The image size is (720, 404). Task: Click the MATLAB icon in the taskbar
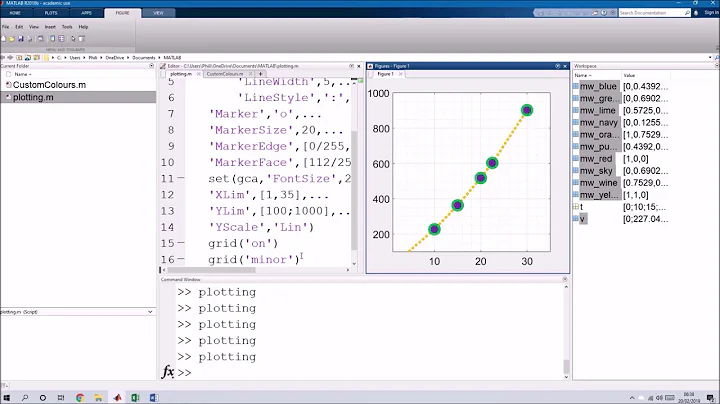pos(117,398)
